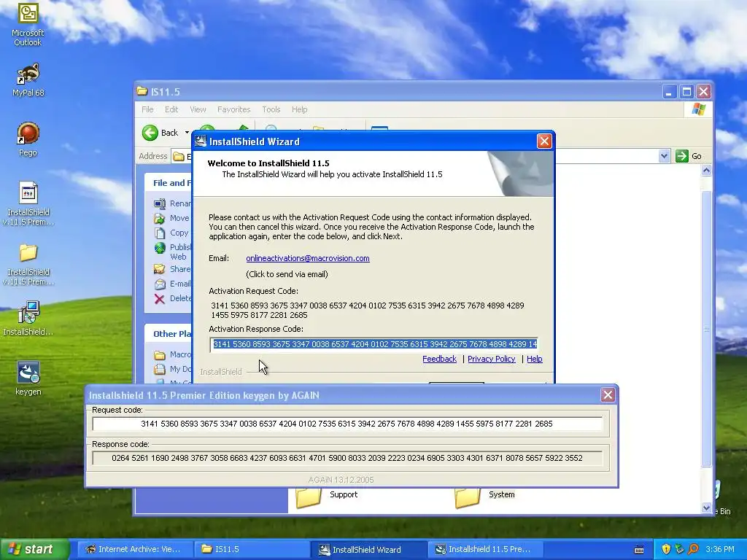Click the scroll down arrow in IS11.5

(706, 507)
